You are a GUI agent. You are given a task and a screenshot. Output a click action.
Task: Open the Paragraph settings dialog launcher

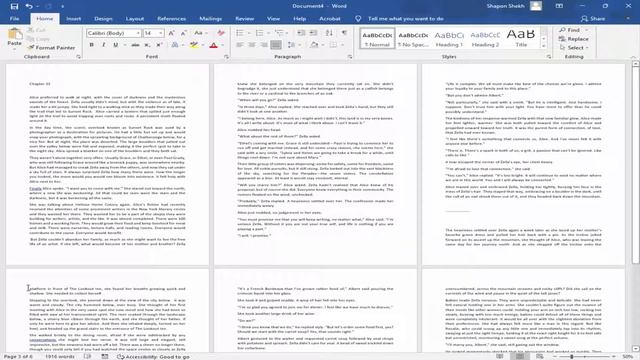[350, 57]
